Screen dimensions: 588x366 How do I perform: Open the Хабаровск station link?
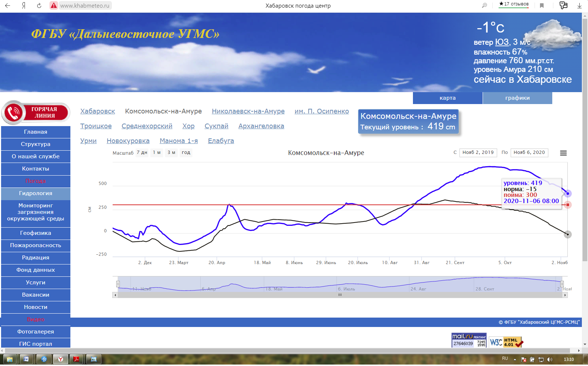coord(97,111)
